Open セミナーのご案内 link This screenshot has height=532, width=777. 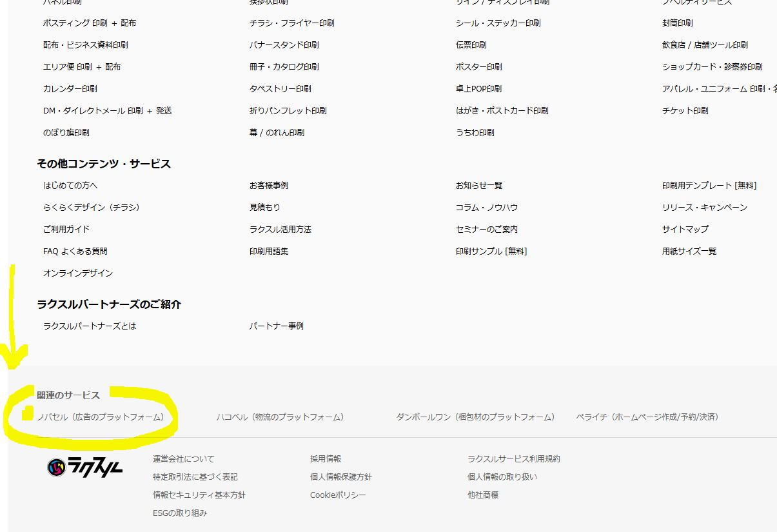(x=487, y=230)
